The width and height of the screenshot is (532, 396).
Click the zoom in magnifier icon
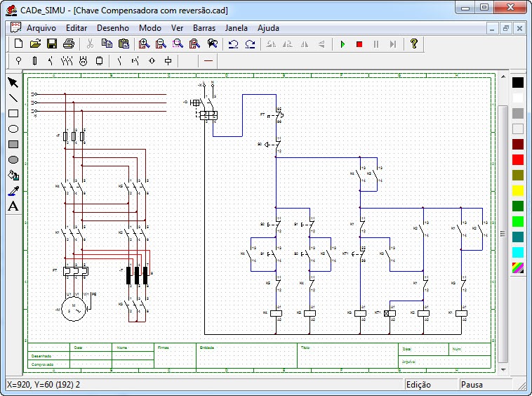pyautogui.click(x=144, y=44)
